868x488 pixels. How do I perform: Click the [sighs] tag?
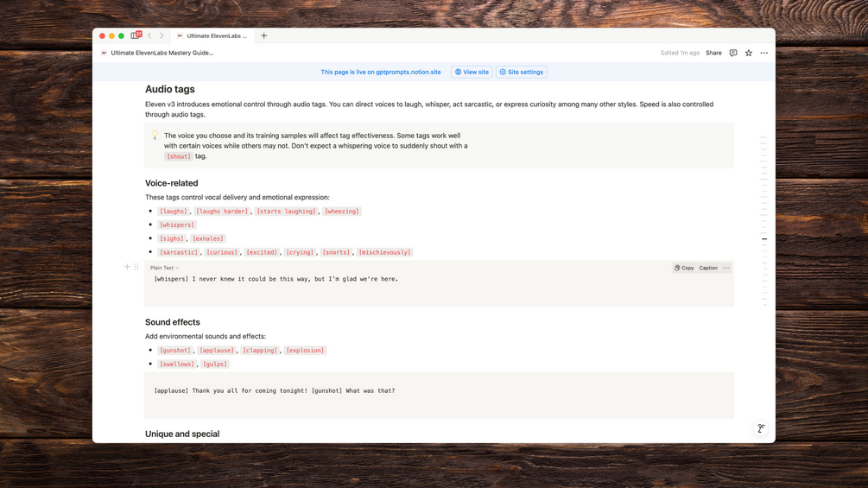pos(172,238)
